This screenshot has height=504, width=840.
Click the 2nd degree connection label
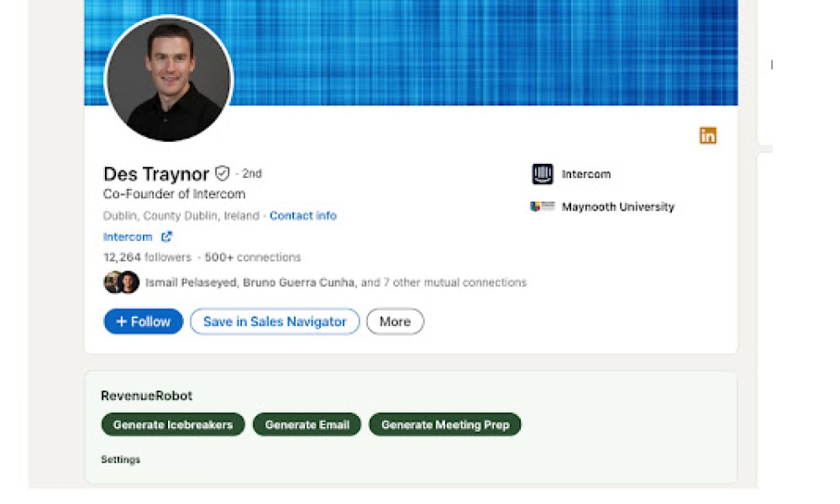(252, 174)
